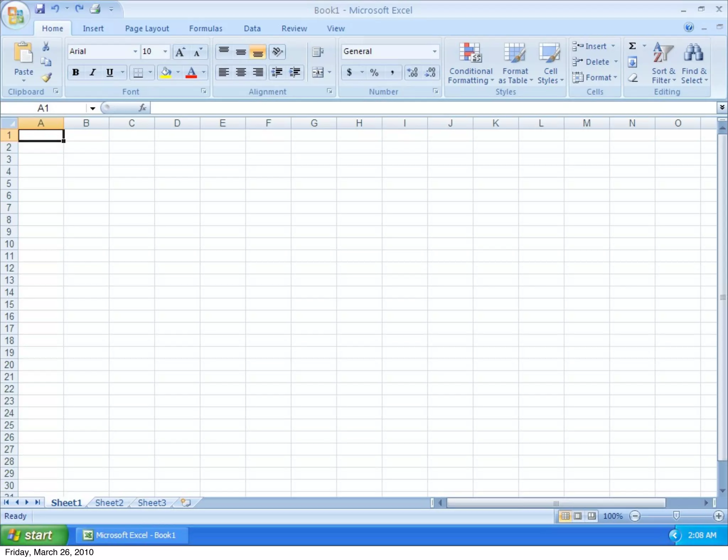
Task: Click cell C5 in the spreadsheet
Action: (132, 183)
